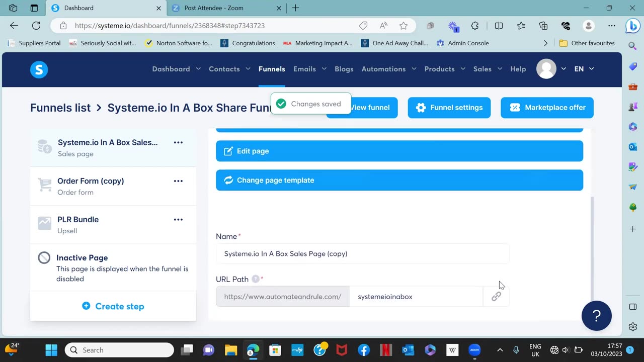Open options for PLR Bundle step
Image resolution: width=644 pixels, height=362 pixels.
coord(178,219)
